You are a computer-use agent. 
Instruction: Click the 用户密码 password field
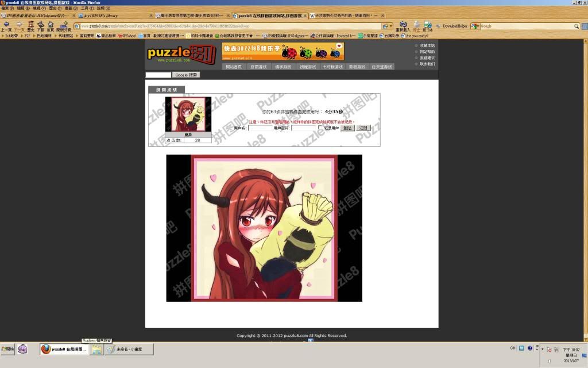304,128
